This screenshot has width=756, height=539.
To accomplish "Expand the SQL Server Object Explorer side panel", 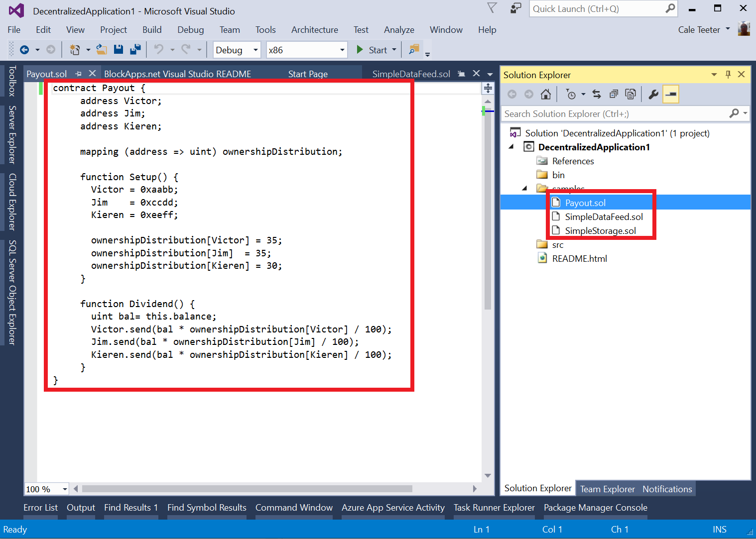I will point(12,292).
